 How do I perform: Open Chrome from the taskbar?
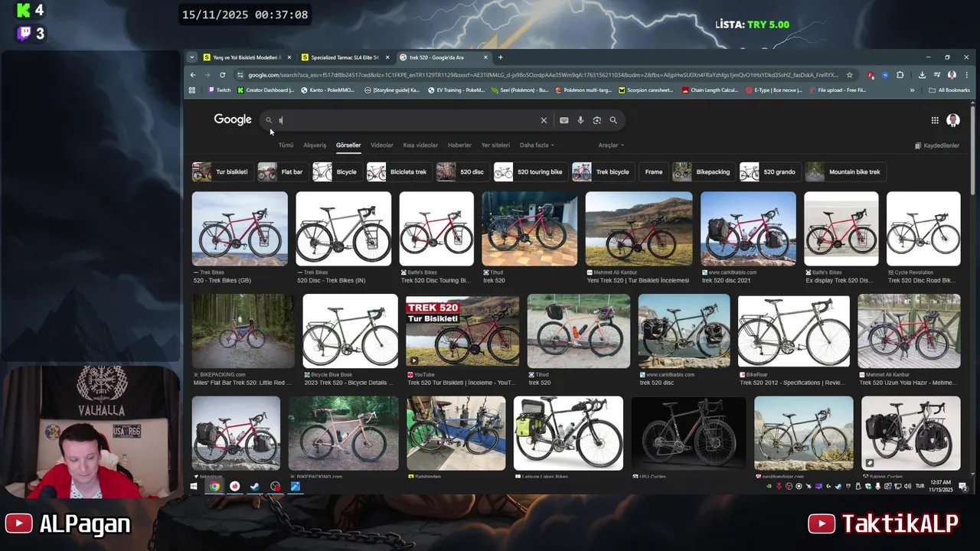click(x=214, y=486)
